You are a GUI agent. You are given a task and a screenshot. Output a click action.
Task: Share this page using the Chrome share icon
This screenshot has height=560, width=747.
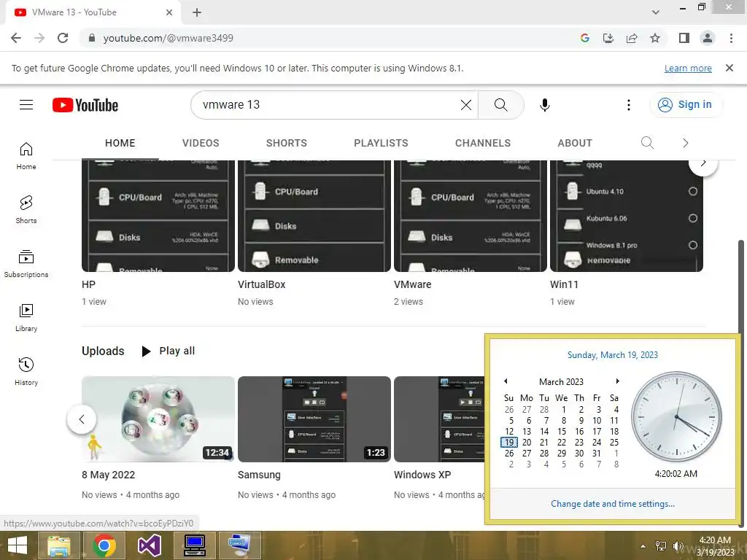(x=632, y=38)
